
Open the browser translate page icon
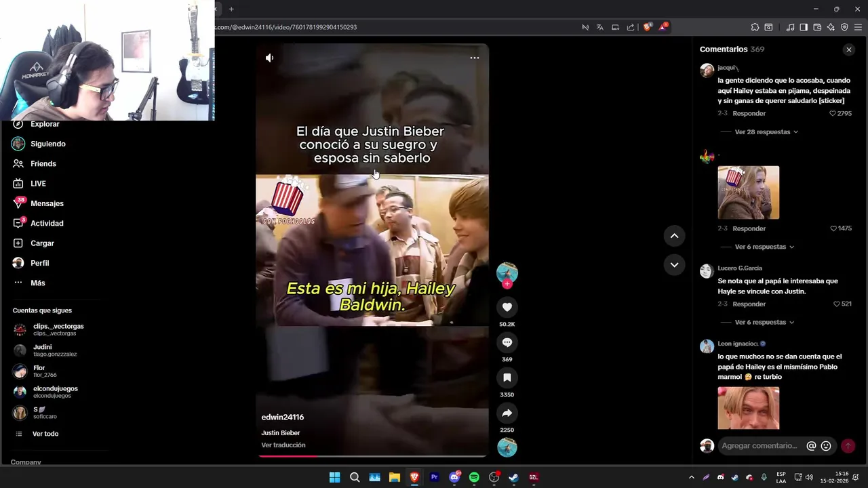point(600,27)
